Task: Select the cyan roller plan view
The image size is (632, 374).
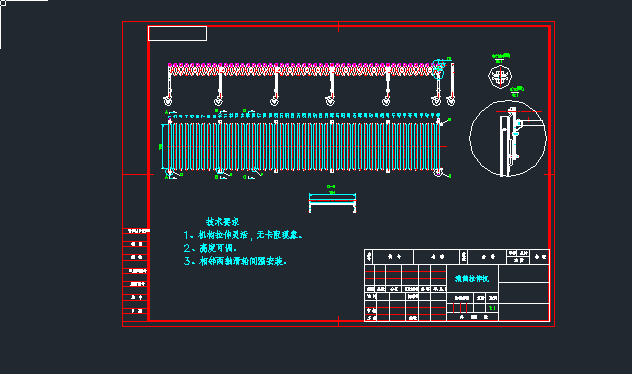Action: click(x=304, y=146)
